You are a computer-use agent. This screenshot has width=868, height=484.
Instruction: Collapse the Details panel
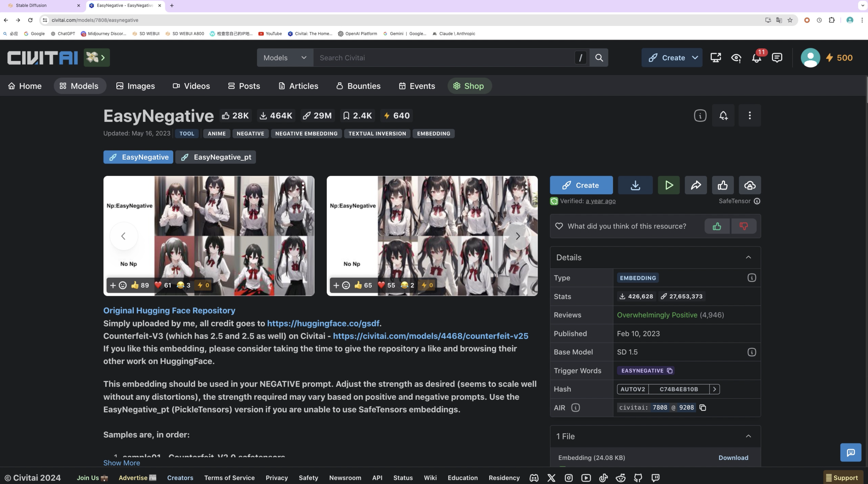tap(748, 257)
